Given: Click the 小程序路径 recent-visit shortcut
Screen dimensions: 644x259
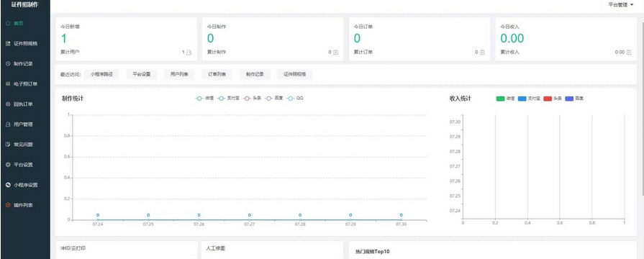Looking at the screenshot, I should click(x=101, y=75).
